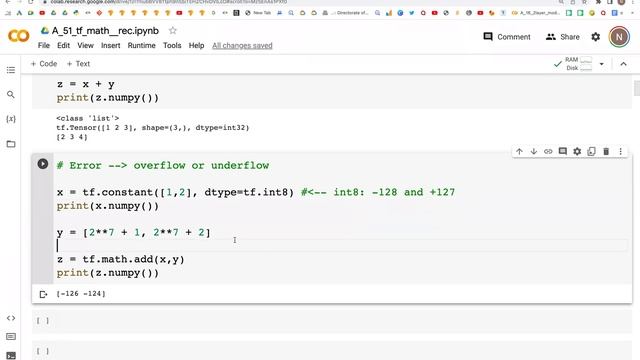Click the second empty code cell
The height and width of the screenshot is (360, 640).
coord(332,351)
